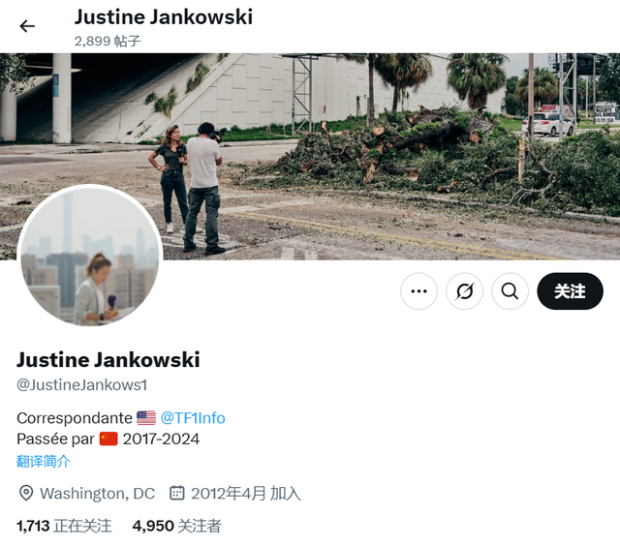Click the Grok slashed-circle icon

(x=464, y=291)
